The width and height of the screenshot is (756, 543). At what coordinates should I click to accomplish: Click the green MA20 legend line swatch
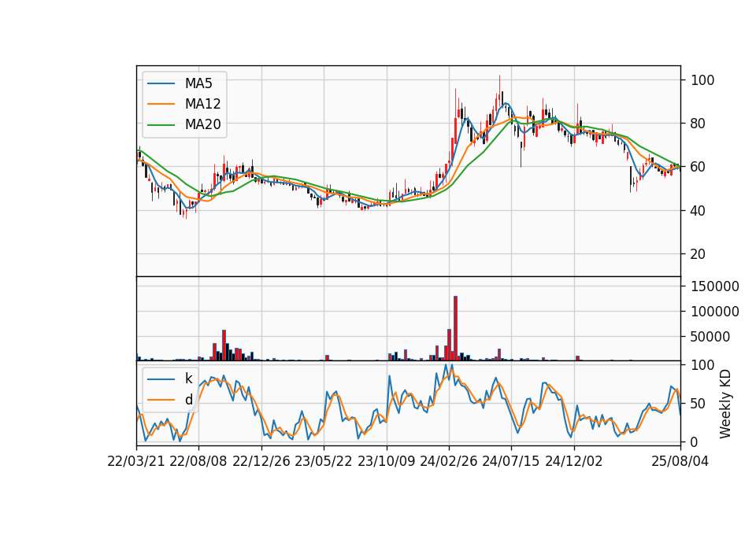(x=161, y=125)
